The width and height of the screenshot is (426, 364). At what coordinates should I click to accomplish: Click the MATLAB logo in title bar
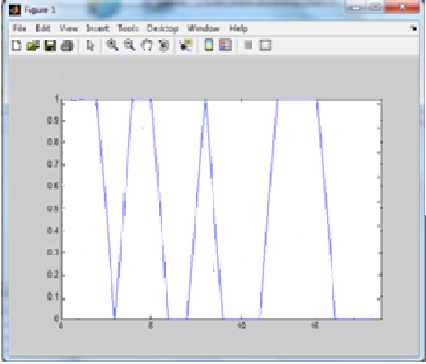tap(15, 10)
